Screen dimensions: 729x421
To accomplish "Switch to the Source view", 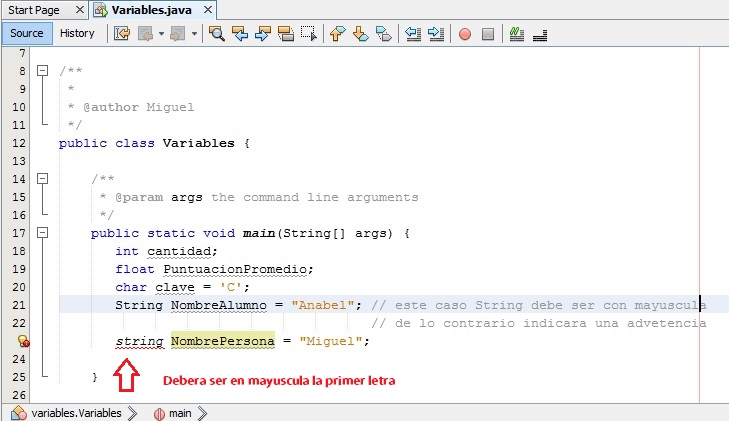I will [x=27, y=33].
